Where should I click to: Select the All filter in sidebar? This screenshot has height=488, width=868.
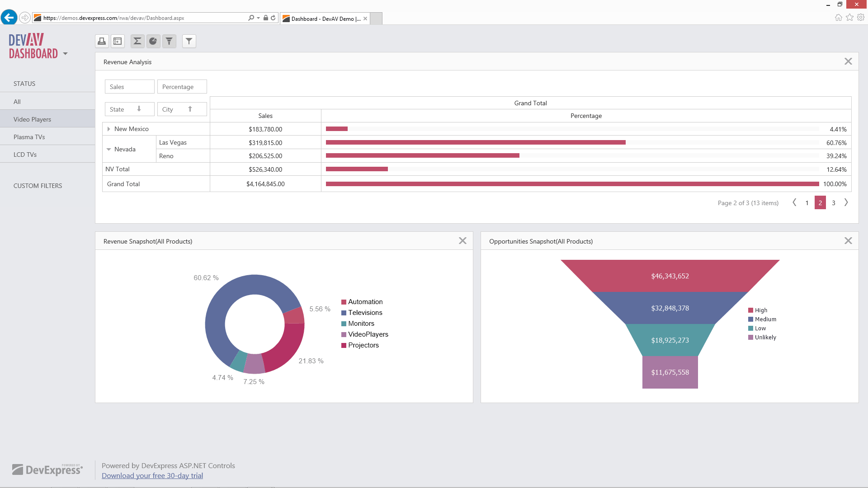point(47,102)
